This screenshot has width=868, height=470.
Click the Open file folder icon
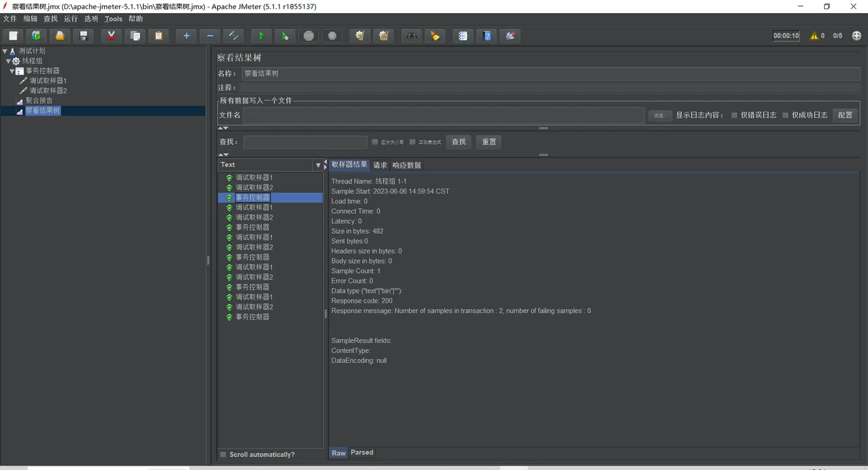click(60, 36)
